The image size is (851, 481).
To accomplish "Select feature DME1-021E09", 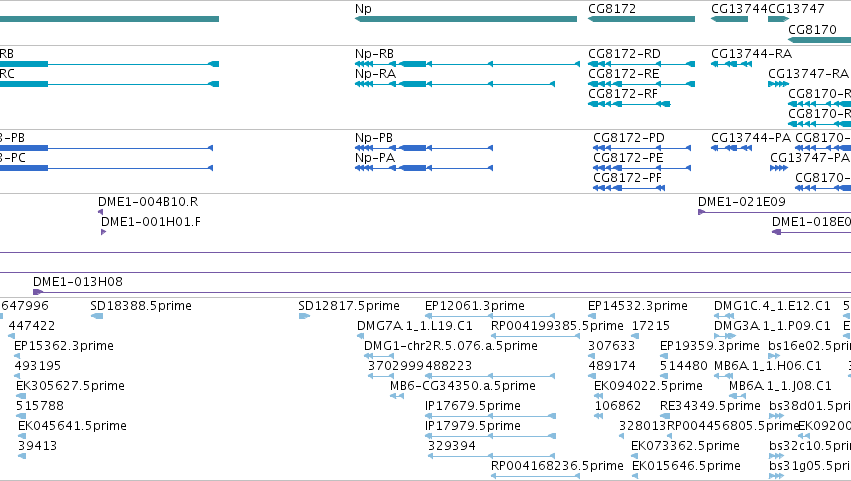I will (x=741, y=202).
